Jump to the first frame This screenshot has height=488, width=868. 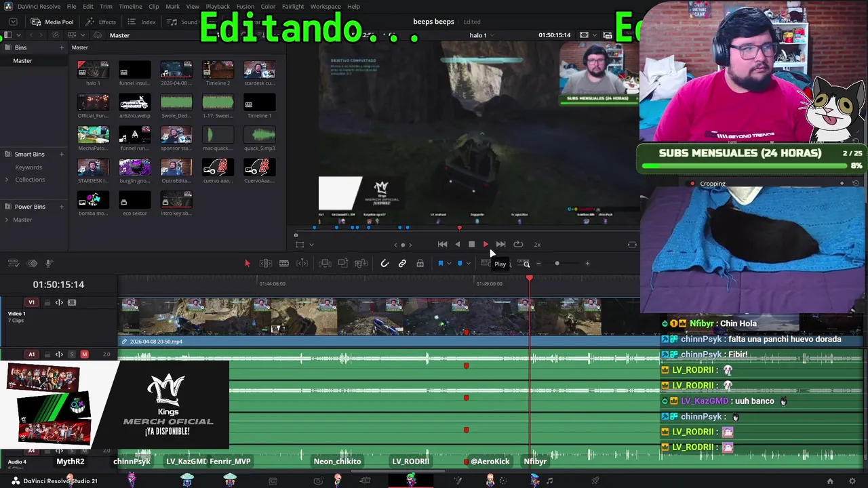pos(442,245)
